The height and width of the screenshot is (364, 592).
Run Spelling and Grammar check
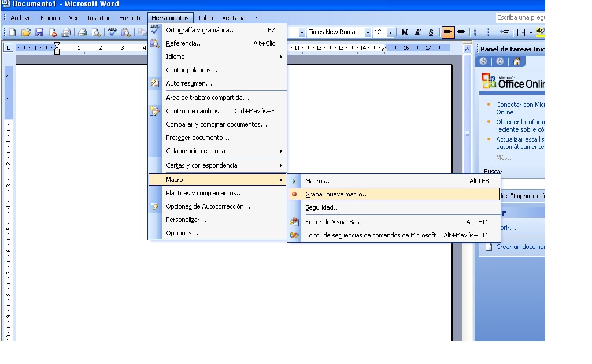click(112, 32)
